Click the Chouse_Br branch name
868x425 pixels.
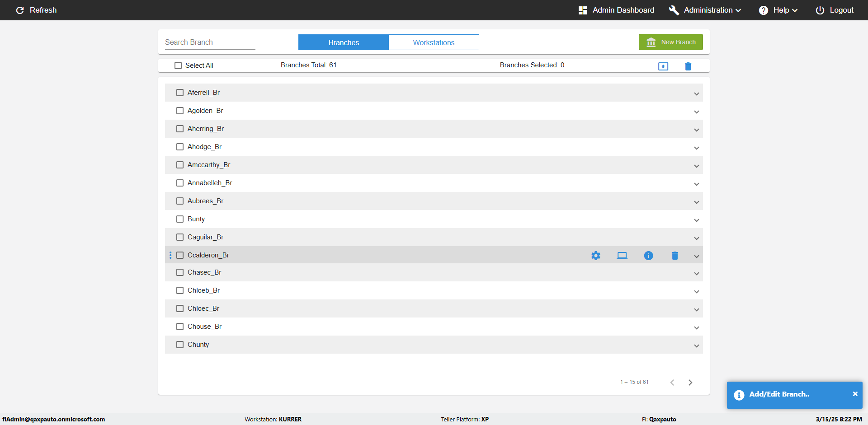(204, 327)
